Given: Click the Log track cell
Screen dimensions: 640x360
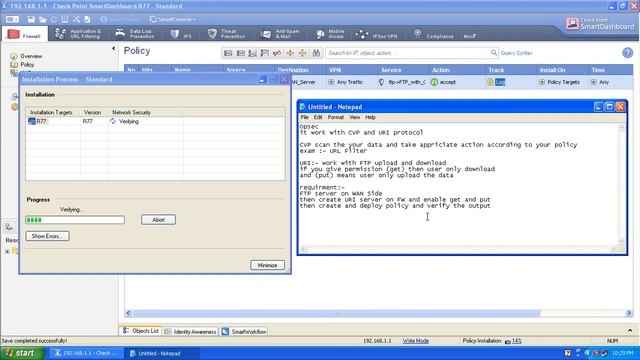Looking at the screenshot, I should point(496,82).
